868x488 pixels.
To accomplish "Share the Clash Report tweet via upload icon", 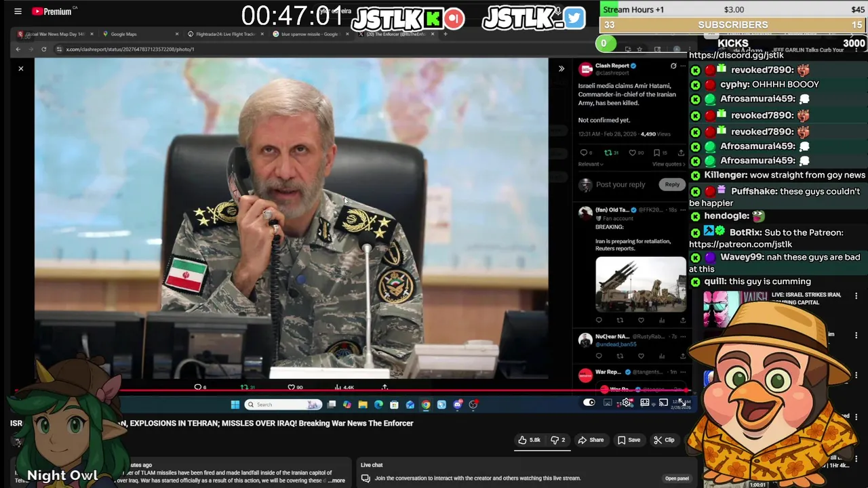I will 681,152.
